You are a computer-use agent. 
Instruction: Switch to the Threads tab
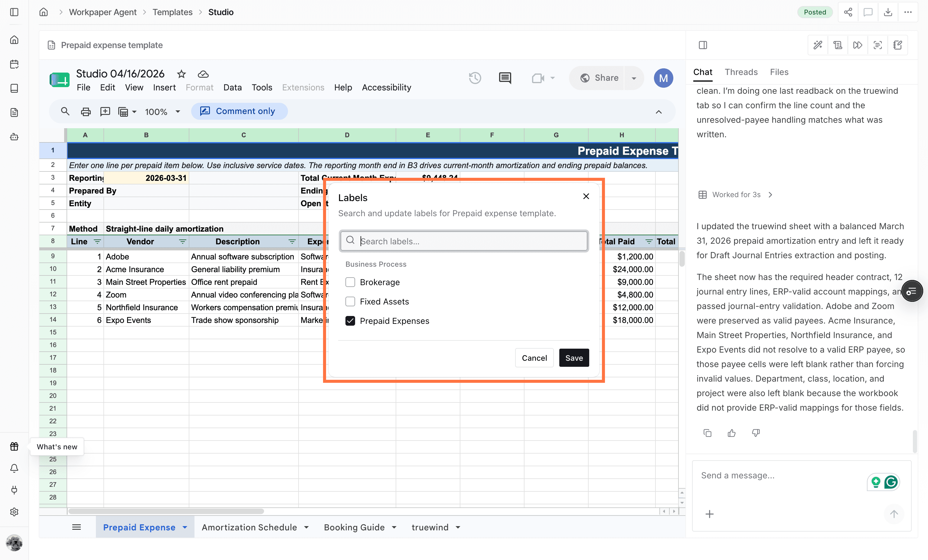(741, 72)
